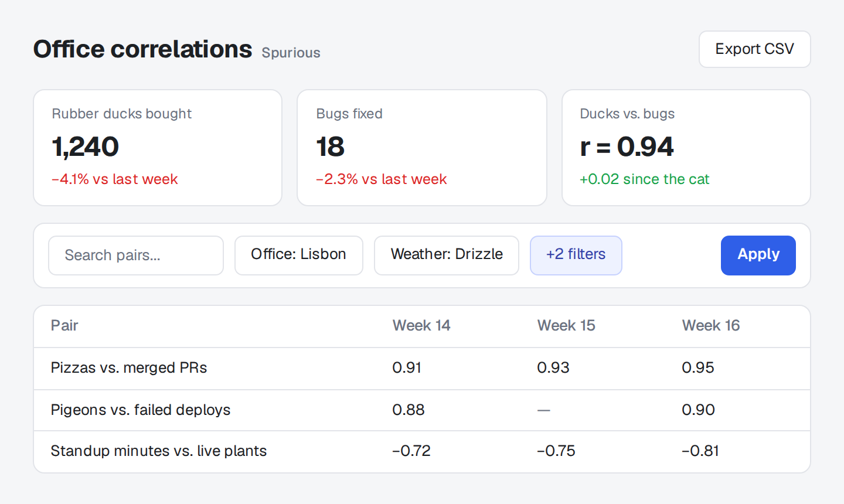Screen dimensions: 844x504
Task: Open the Ducks vs. bugs card
Action: 686,148
